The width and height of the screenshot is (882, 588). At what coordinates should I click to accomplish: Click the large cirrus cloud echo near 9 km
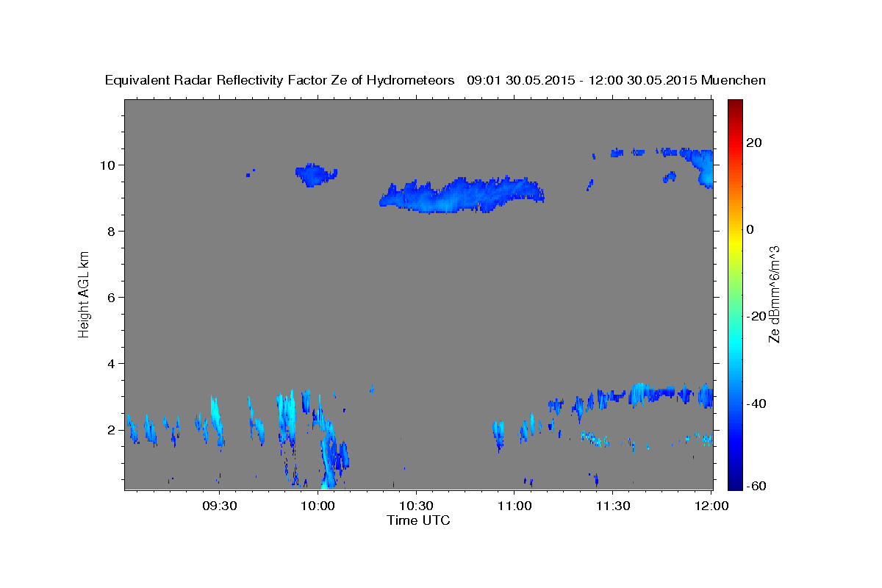[x=462, y=195]
